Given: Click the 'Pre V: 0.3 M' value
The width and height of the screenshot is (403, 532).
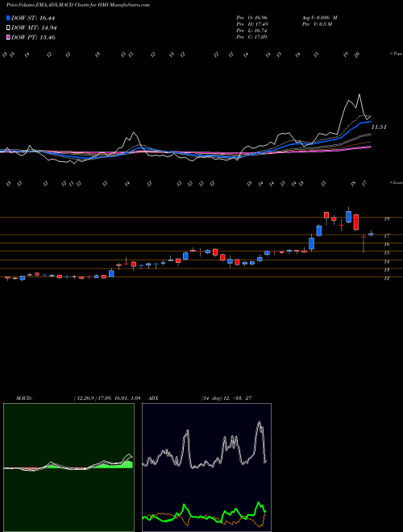Looking at the screenshot, I should 317,24.
